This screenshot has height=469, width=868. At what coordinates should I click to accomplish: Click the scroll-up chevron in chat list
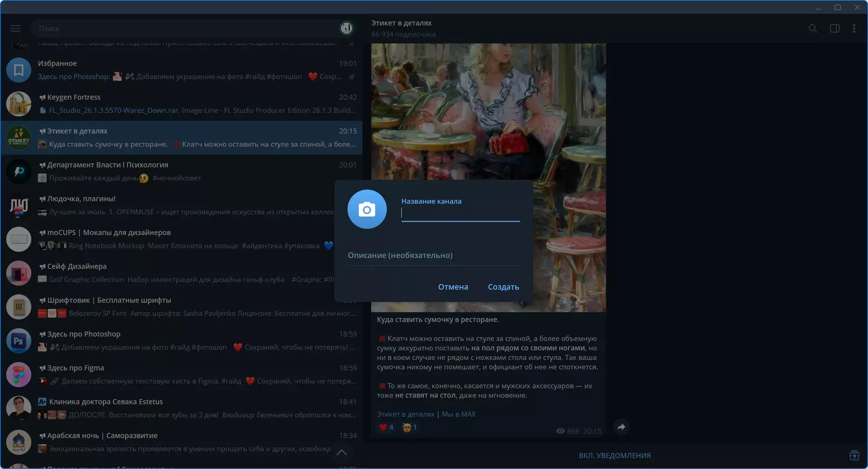pos(341,452)
